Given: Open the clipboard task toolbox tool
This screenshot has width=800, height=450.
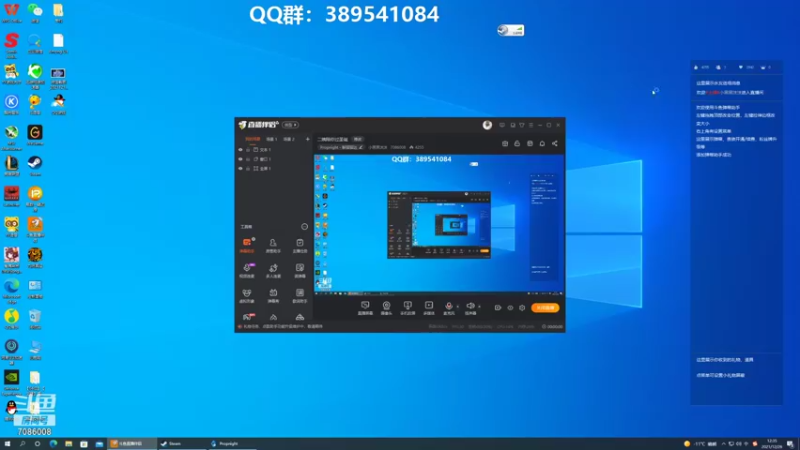Looking at the screenshot, I should (x=299, y=245).
